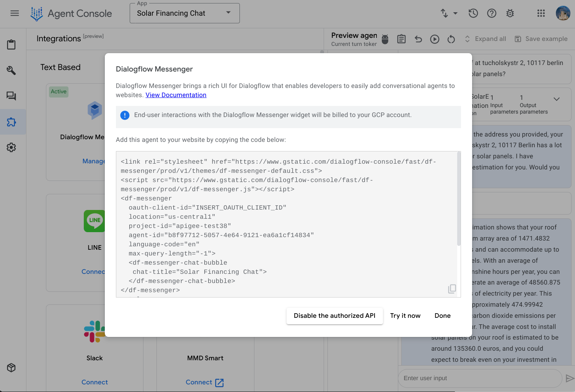
Task: Click the agent-id line in code
Action: [x=221, y=235]
